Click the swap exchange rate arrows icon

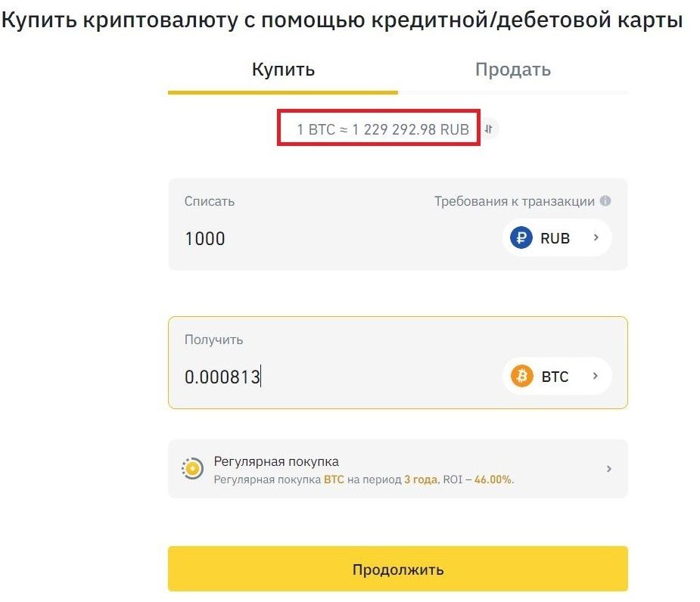(x=490, y=129)
